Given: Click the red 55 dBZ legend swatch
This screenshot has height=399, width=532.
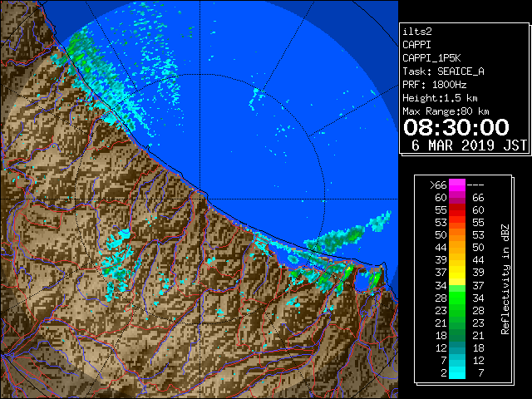Looking at the screenshot, I should (457, 210).
